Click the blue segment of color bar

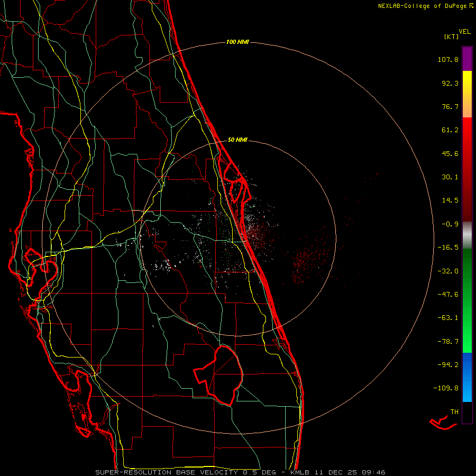tap(467, 377)
